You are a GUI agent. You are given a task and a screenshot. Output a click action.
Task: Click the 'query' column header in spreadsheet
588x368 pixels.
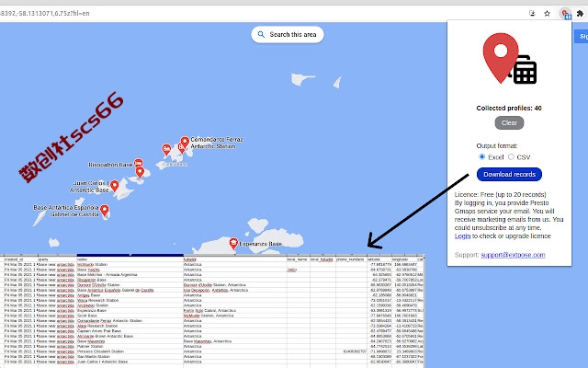tap(57, 259)
